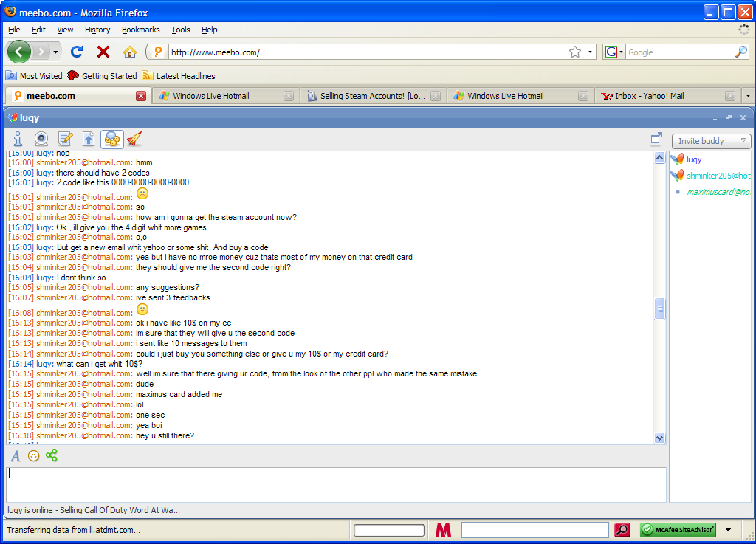Click the chat scrollbar up arrow

(659, 157)
